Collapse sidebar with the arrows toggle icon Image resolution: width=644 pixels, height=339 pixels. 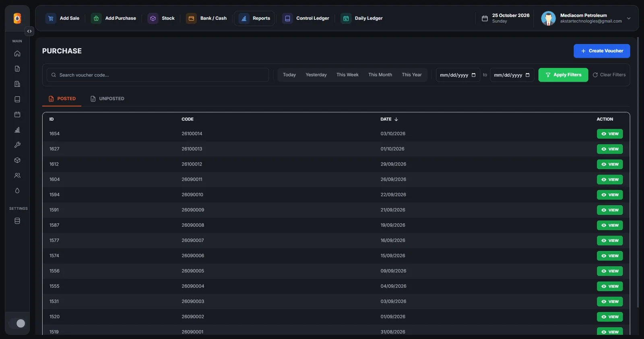(x=29, y=31)
